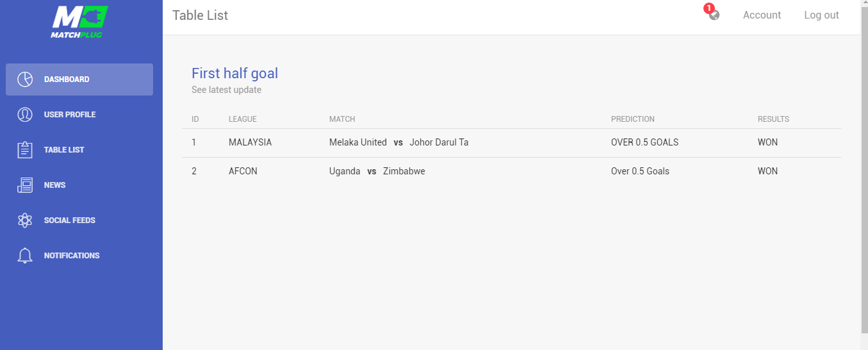Click the Account link
The image size is (868, 350).
point(762,15)
